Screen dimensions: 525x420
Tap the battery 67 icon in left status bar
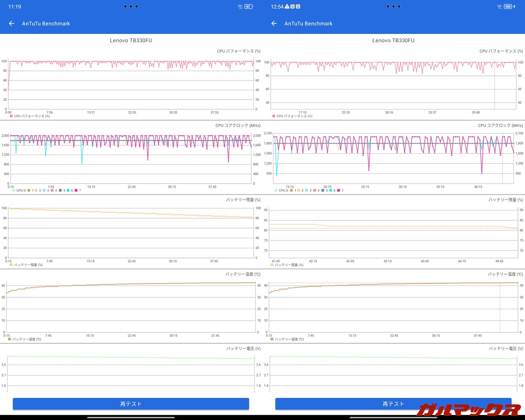249,7
